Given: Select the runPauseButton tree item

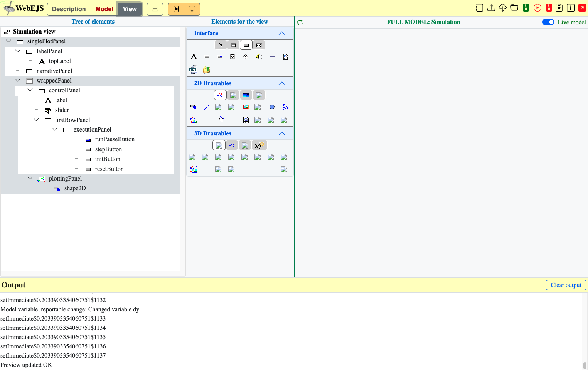Looking at the screenshot, I should 115,139.
